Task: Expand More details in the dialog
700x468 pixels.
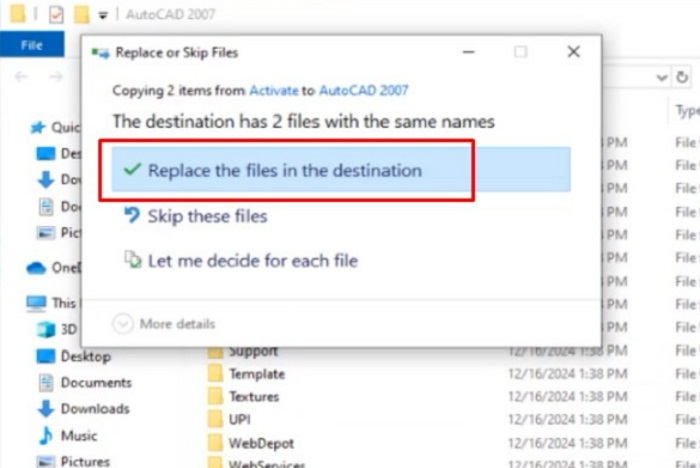Action: coord(164,323)
